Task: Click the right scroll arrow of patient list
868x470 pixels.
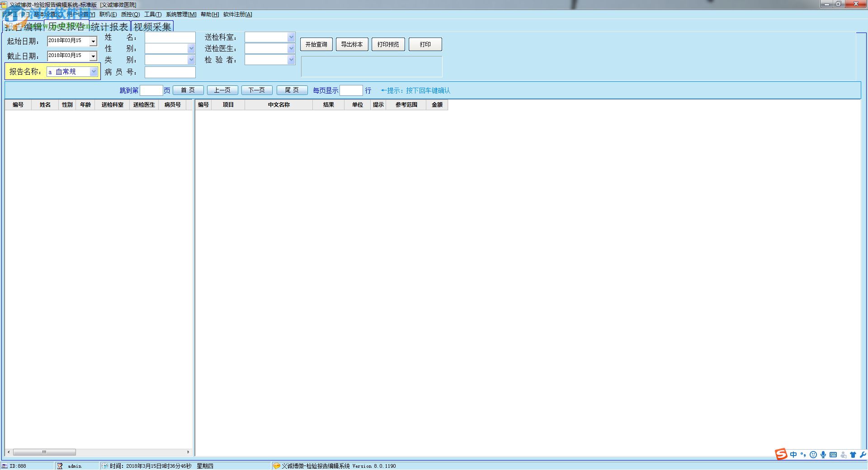Action: click(x=189, y=452)
